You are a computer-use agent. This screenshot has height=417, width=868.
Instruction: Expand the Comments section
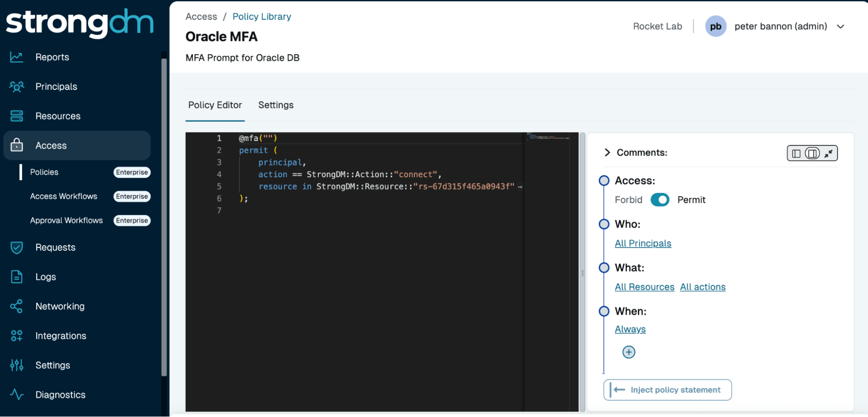[607, 152]
